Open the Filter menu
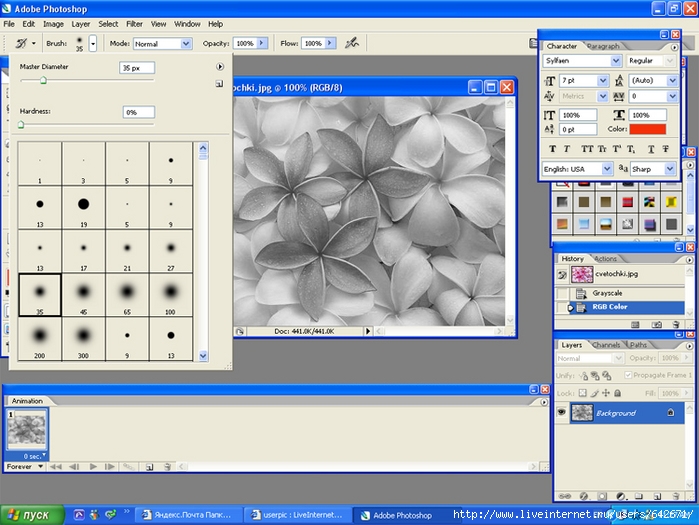The height and width of the screenshot is (525, 699). (x=134, y=24)
